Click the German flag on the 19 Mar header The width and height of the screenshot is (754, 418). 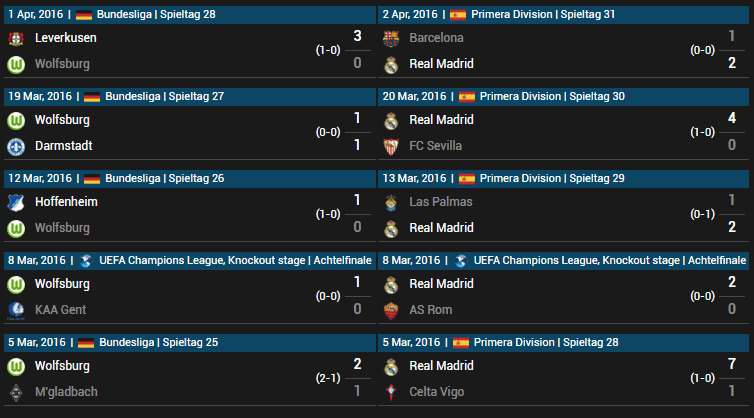coord(92,97)
